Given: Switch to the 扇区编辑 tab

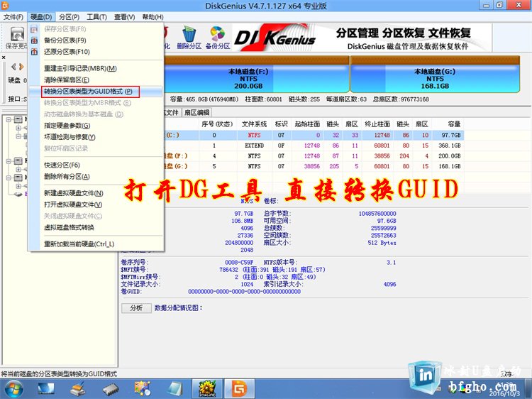Looking at the screenshot, I should tap(196, 113).
